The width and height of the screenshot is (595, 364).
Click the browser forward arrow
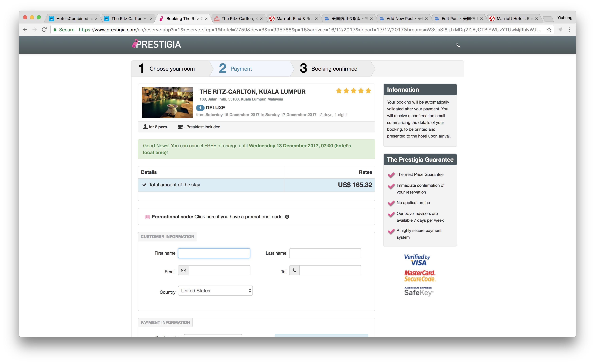[x=34, y=30]
